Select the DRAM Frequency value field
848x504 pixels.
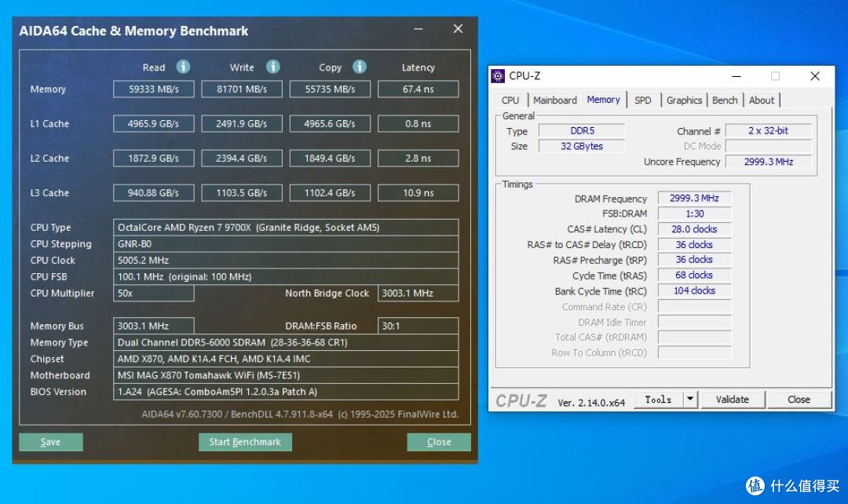pyautogui.click(x=694, y=199)
